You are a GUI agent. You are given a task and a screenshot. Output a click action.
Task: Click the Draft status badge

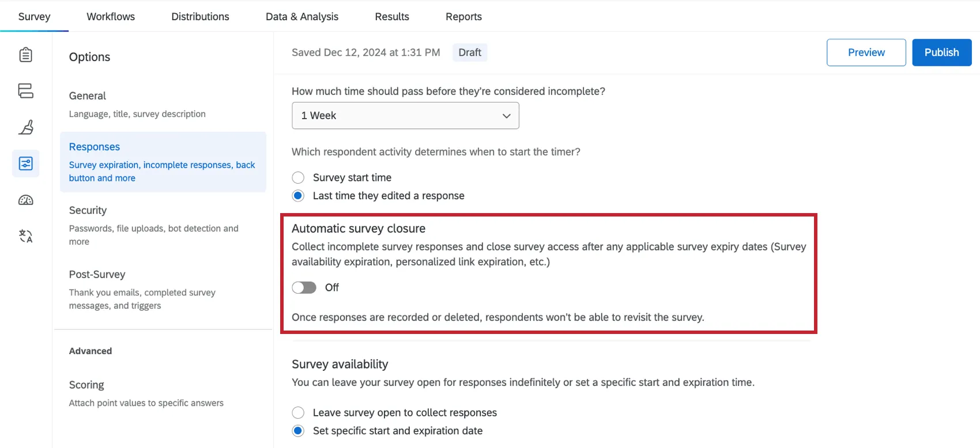(469, 52)
